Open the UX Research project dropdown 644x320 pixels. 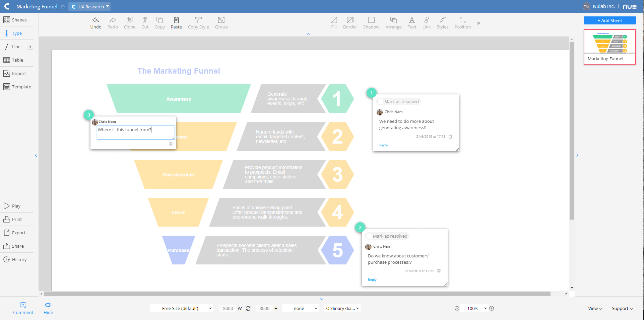[x=90, y=7]
